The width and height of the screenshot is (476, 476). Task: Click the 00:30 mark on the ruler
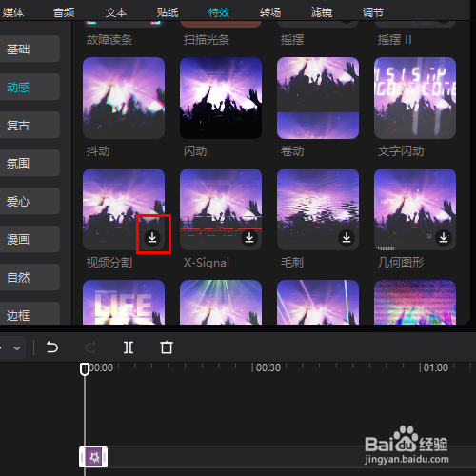[268, 367]
